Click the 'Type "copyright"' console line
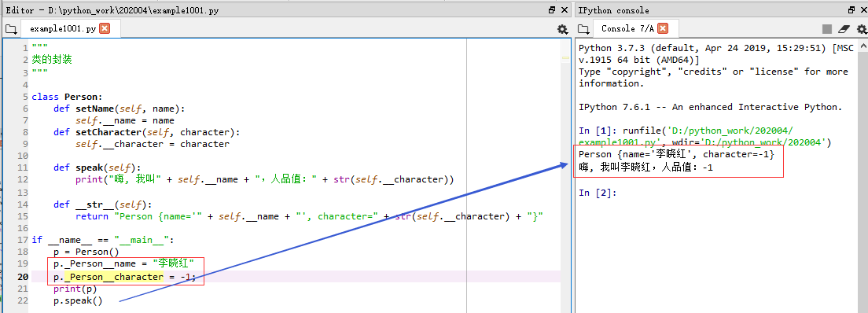The height and width of the screenshot is (313, 868). [714, 77]
